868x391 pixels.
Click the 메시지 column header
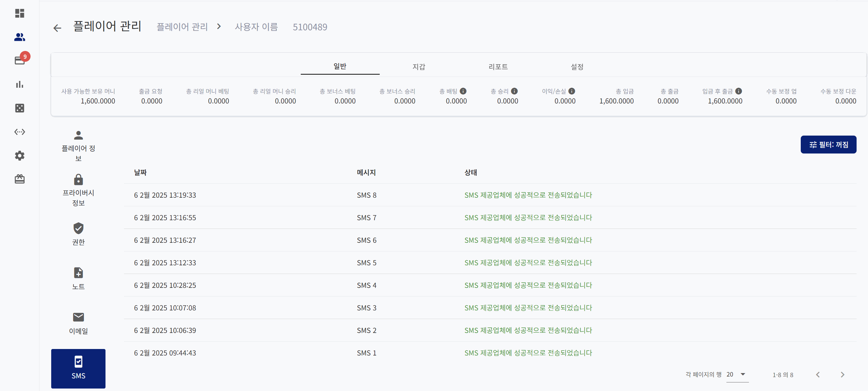tap(366, 172)
